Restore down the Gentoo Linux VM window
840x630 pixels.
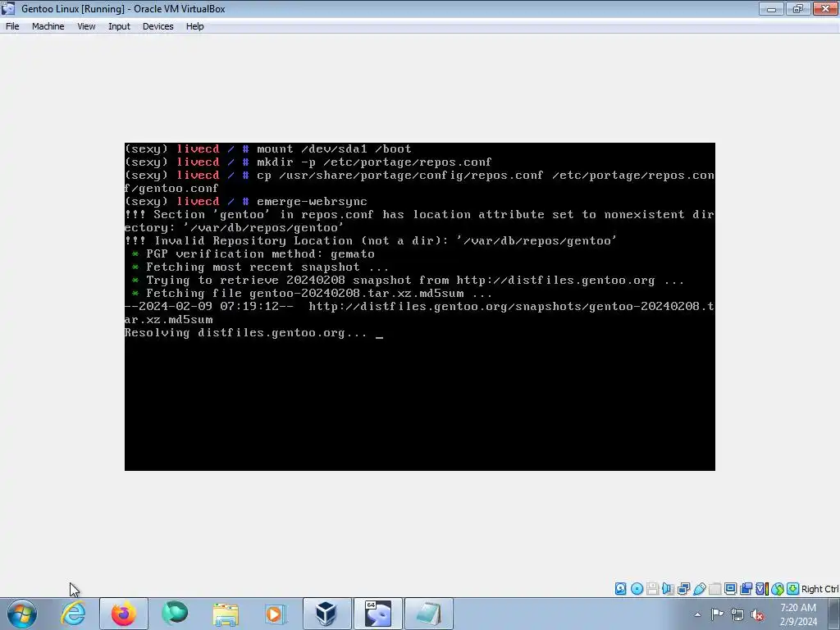pos(798,8)
